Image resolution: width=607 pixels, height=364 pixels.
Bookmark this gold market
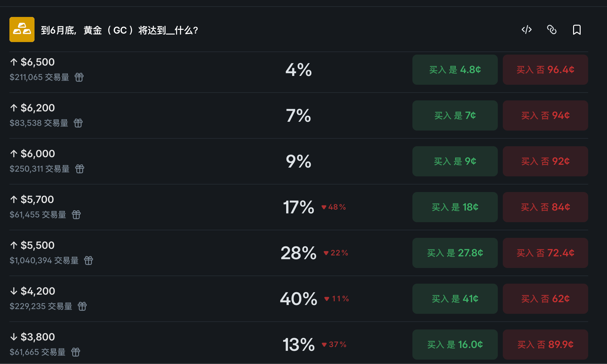(577, 29)
